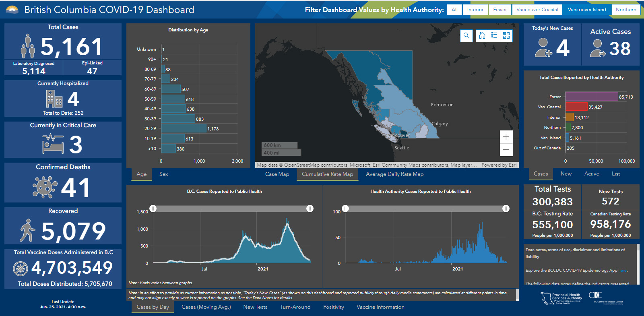Show the map legend list

494,35
